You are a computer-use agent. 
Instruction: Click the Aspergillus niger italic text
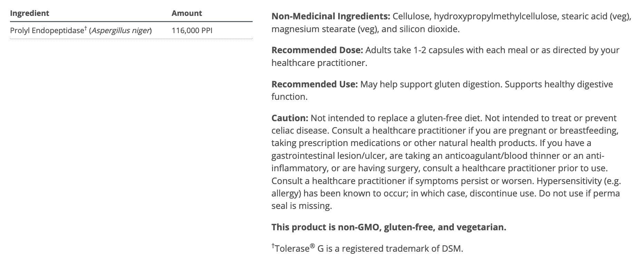pos(120,31)
